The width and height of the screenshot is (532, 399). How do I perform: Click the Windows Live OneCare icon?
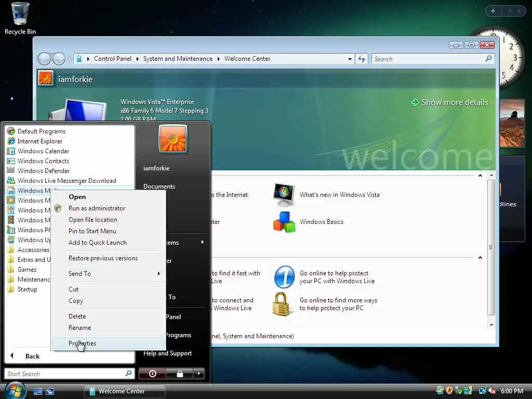(x=284, y=276)
